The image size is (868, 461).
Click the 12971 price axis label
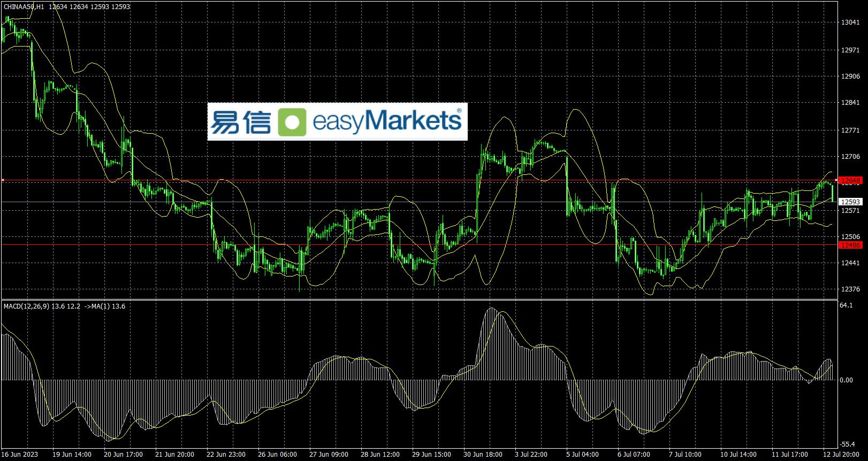(850, 50)
